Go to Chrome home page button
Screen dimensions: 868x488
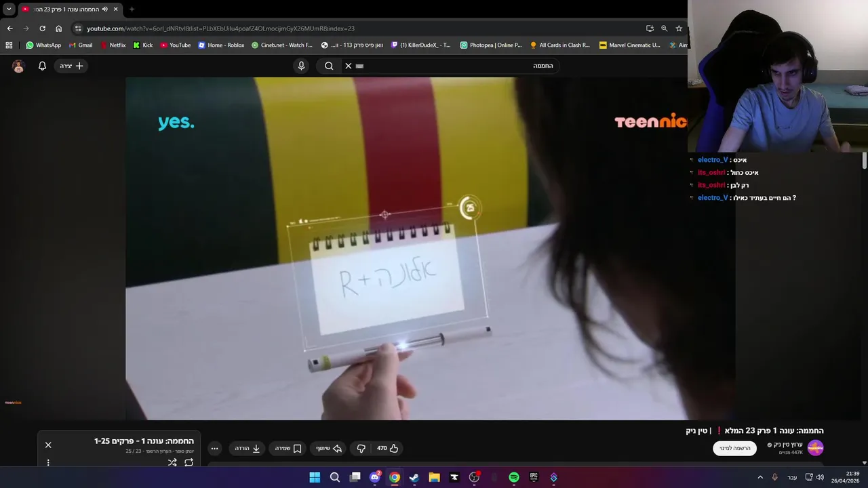(59, 28)
